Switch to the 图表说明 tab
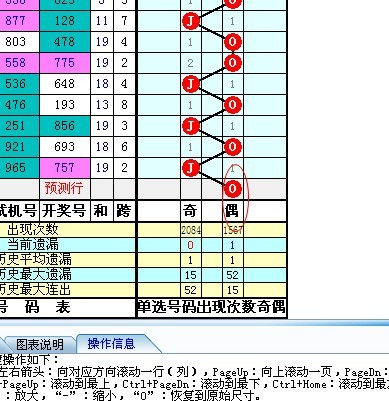389x401 pixels. click(x=40, y=344)
